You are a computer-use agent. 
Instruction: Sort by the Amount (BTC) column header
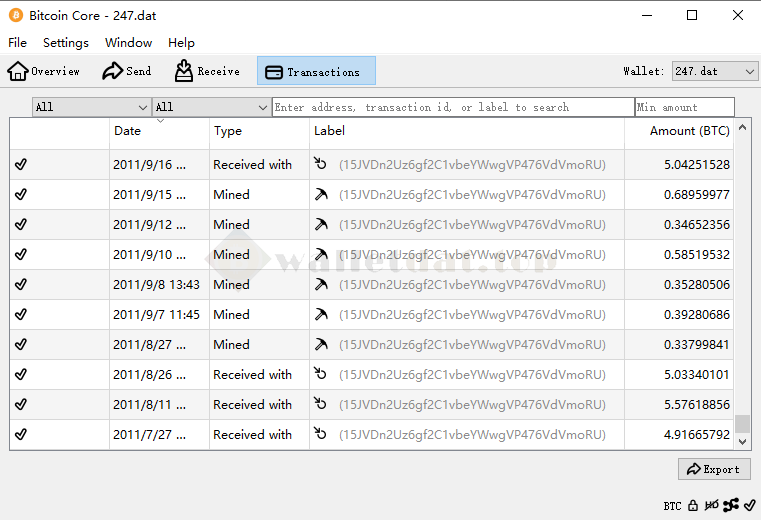coord(688,131)
